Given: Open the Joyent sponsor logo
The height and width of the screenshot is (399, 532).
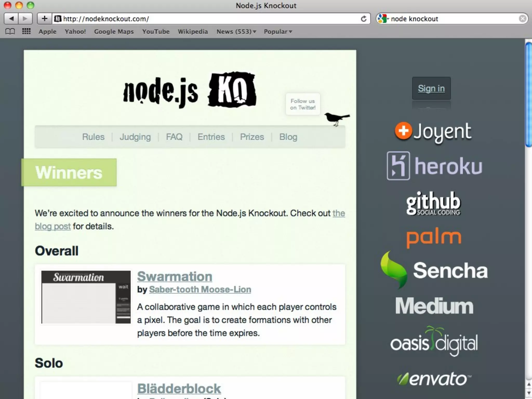Looking at the screenshot, I should (x=433, y=132).
